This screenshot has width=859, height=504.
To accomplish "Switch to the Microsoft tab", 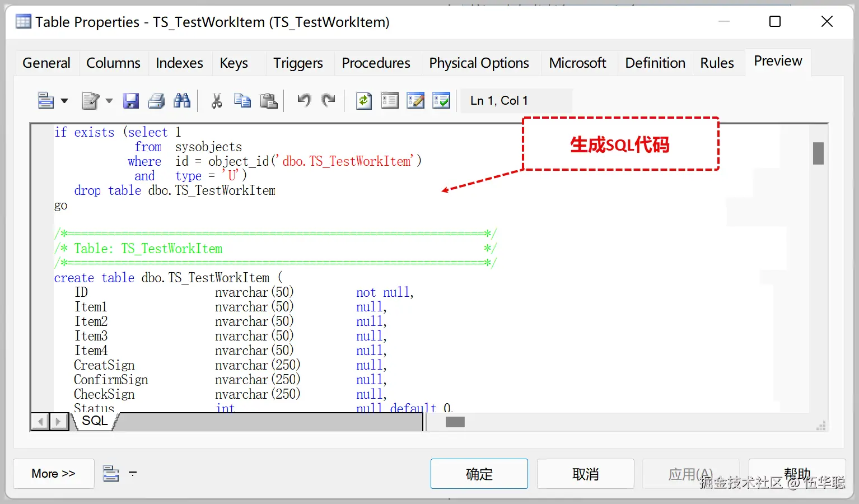I will point(577,63).
